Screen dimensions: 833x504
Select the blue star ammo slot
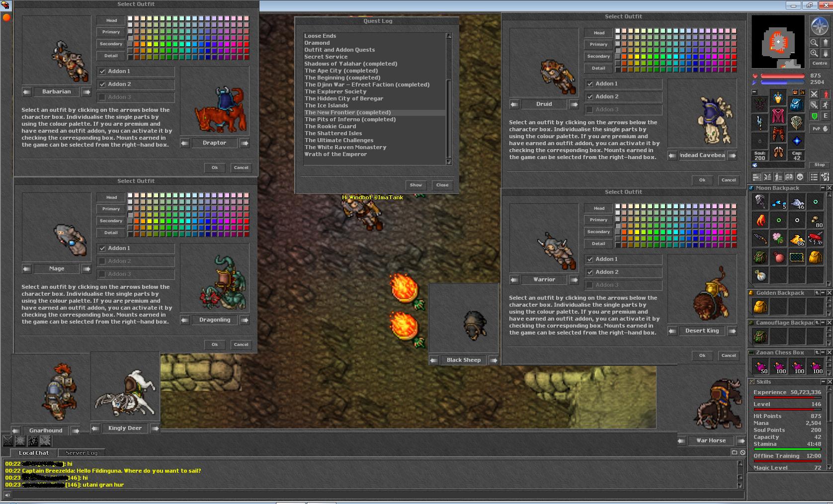[796, 141]
